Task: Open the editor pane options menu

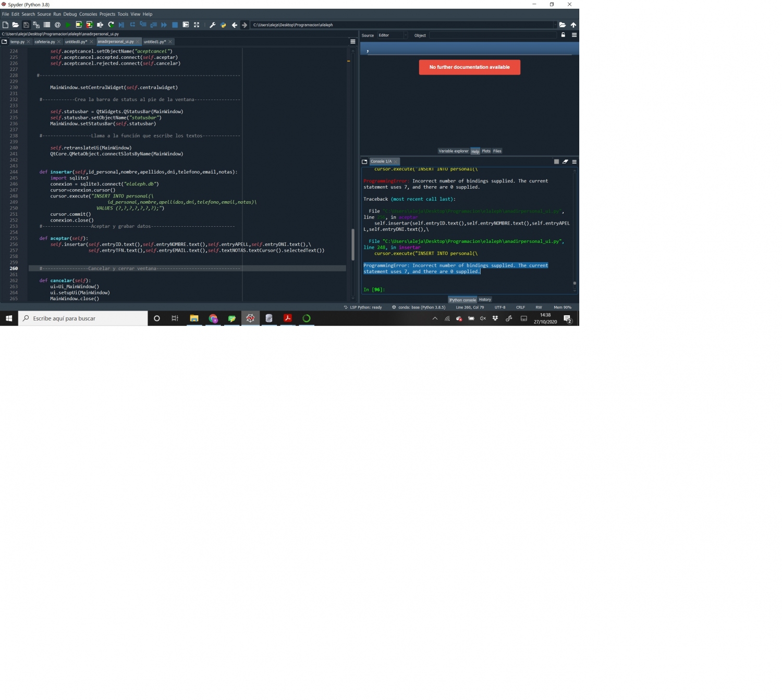Action: (x=353, y=42)
